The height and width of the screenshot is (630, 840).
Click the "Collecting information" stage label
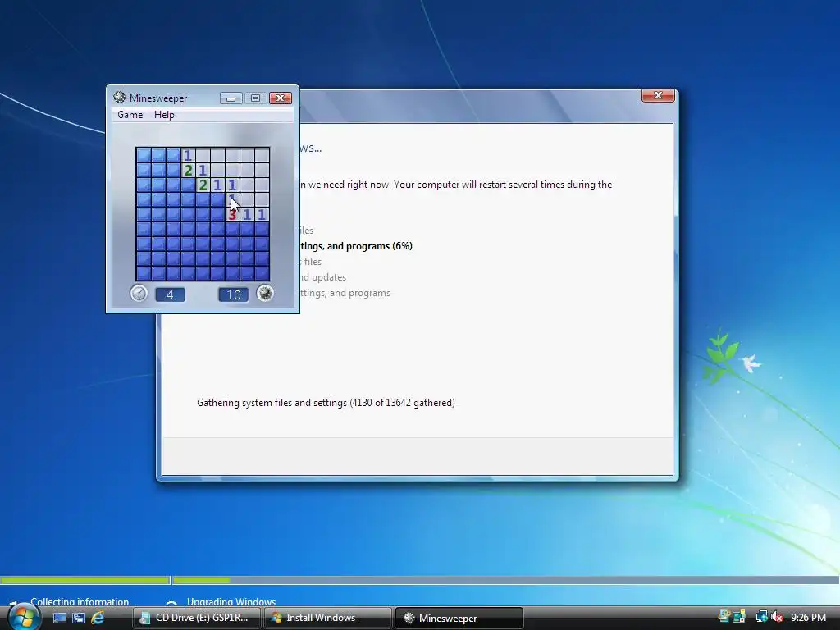(x=80, y=601)
